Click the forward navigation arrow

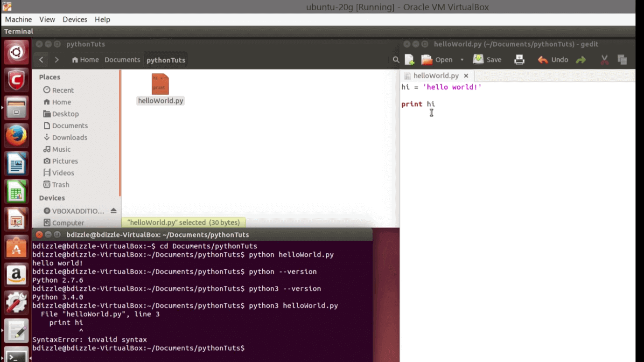[x=56, y=60]
